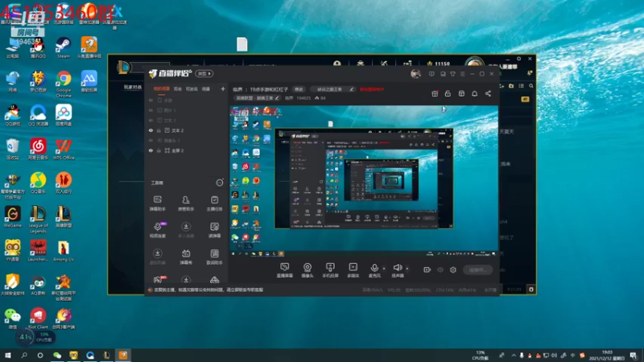Image resolution: width=644 pixels, height=362 pixels.
Task: Click the red text link in header
Action: [372, 89]
